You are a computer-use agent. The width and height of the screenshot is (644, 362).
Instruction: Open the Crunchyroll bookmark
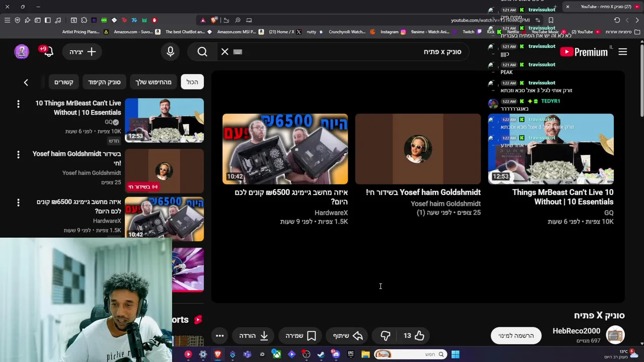(x=352, y=32)
